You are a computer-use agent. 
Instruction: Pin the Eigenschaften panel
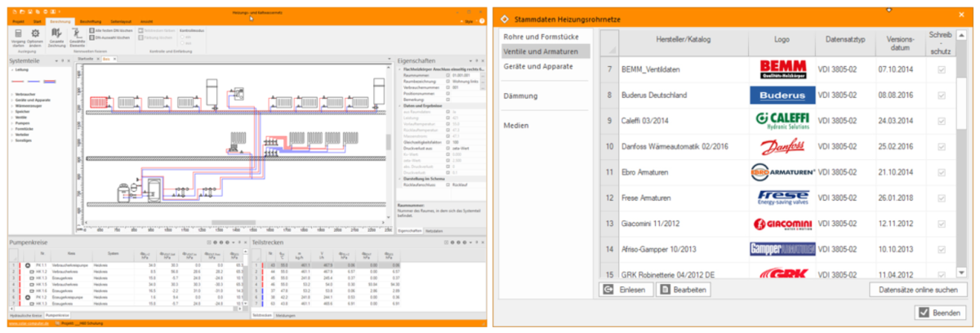point(476,60)
